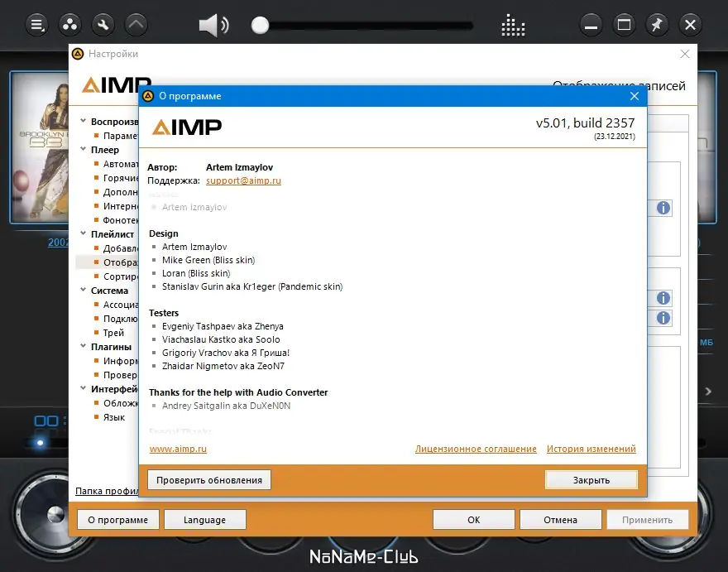Click the Применить button
This screenshot has height=572, width=728.
point(647,520)
